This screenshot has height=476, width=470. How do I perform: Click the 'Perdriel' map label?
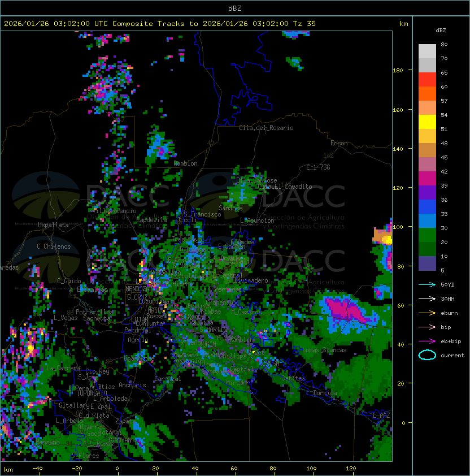[138, 330]
